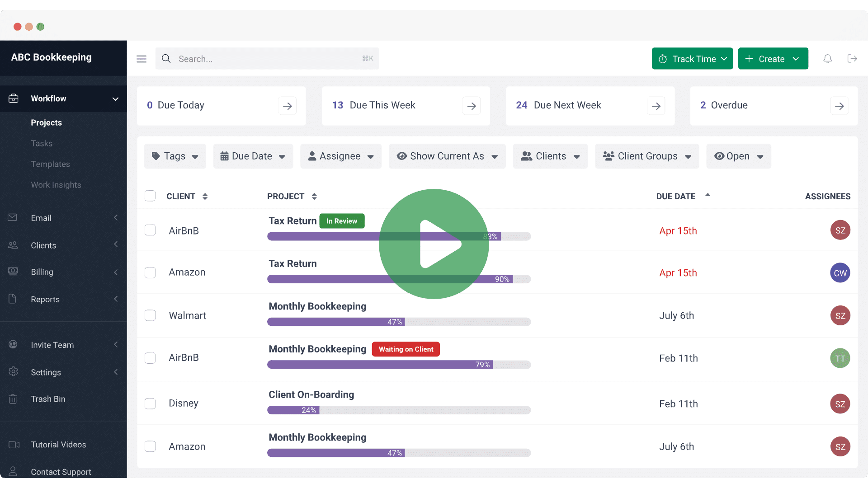Expand the Client Groups filter dropdown
Screen dimensions: 868x488
click(x=647, y=156)
